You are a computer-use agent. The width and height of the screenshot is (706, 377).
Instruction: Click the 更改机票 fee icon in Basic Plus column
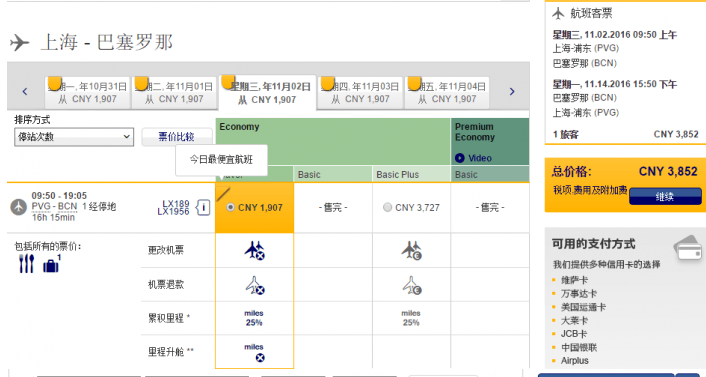pyautogui.click(x=411, y=250)
